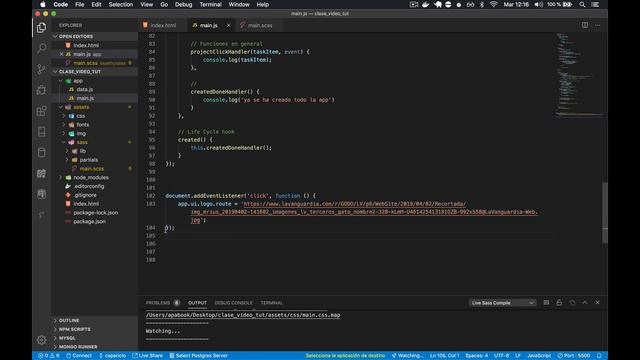Open the Extensions view in activity bar

pyautogui.click(x=41, y=111)
